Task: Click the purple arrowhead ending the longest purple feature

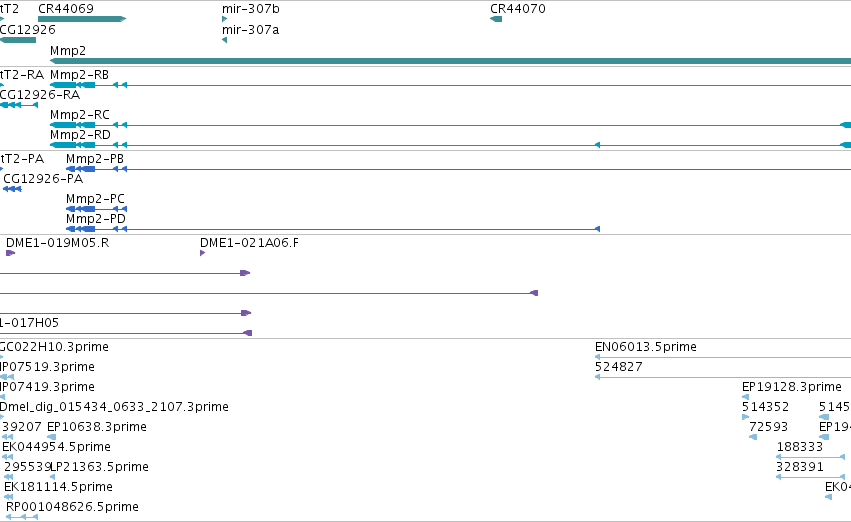Action: pos(534,293)
